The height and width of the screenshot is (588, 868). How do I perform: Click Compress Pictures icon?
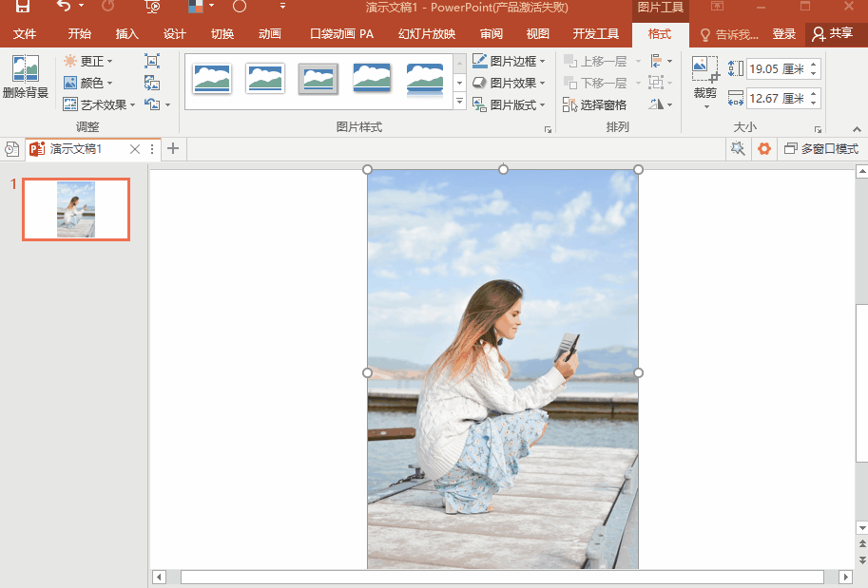tap(152, 61)
